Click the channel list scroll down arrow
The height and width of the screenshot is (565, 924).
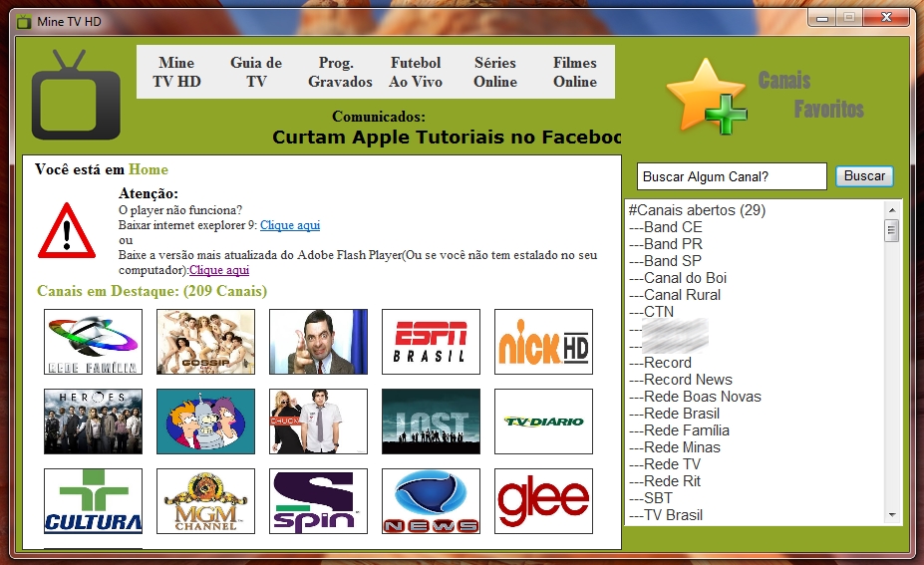[891, 515]
